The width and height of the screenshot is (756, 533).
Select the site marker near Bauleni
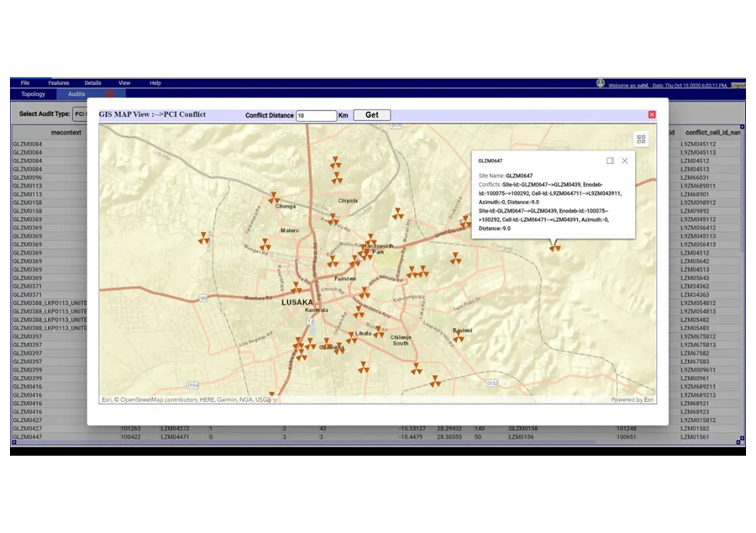point(459,337)
